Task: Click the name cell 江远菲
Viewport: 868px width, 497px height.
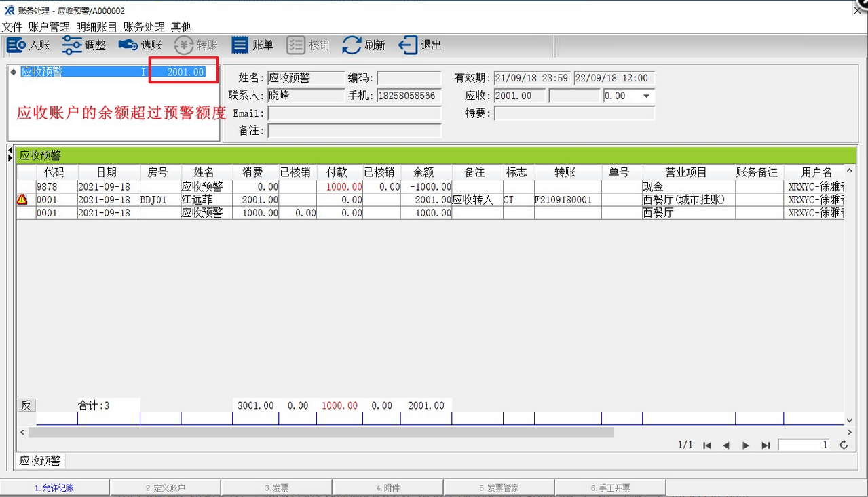Action: click(206, 199)
